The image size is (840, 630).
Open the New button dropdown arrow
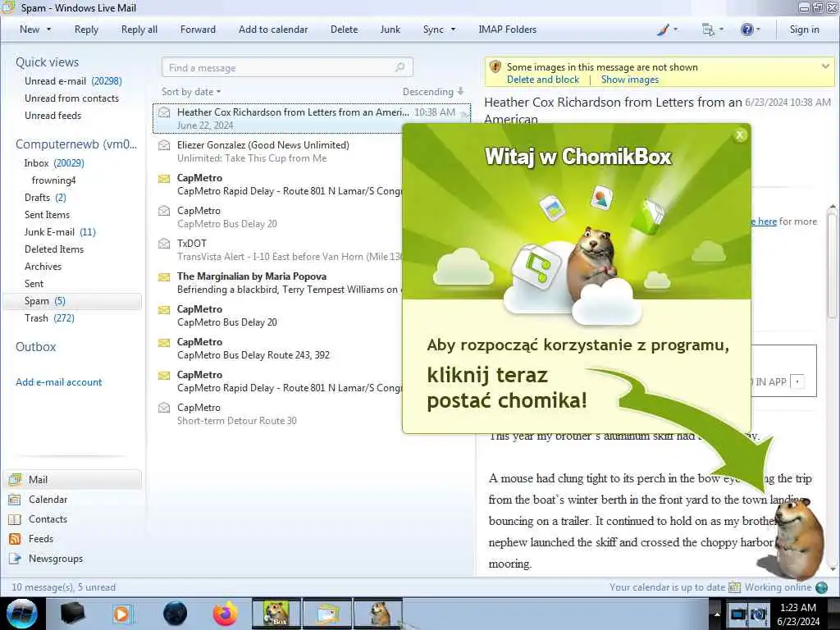[48, 30]
